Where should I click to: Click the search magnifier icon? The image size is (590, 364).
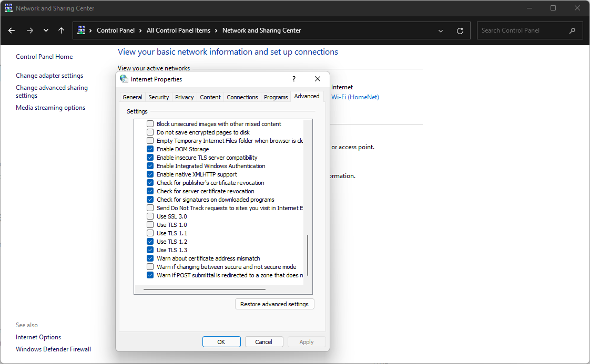573,30
